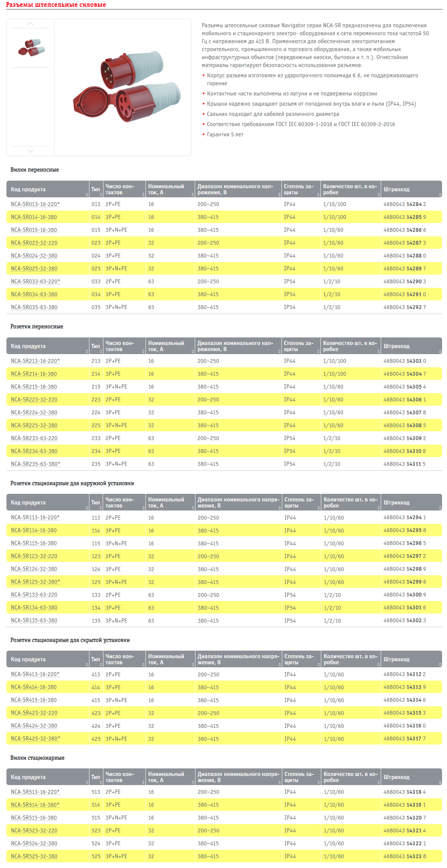Open product link NCA-SR235-63-380
Viewport: 447px width, 868px height.
tap(35, 464)
